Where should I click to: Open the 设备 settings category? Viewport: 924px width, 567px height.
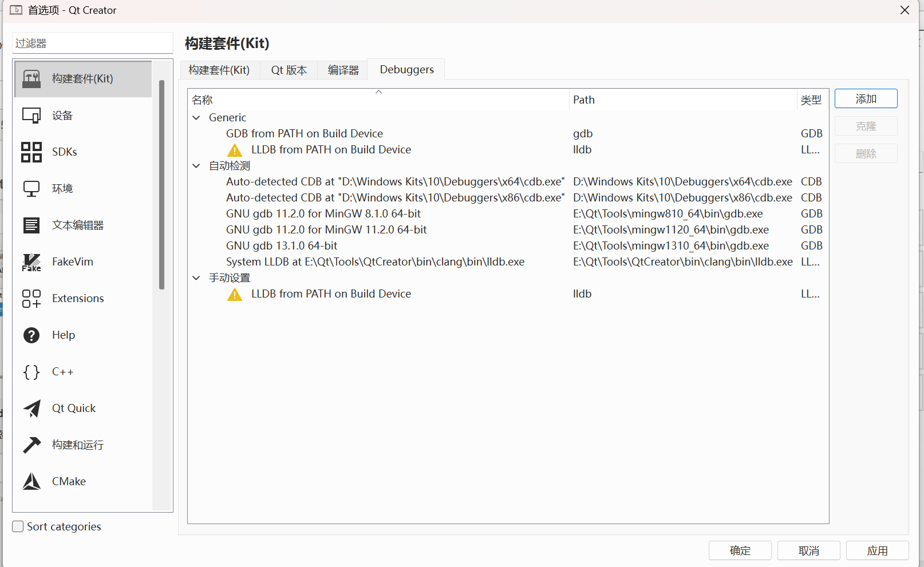click(x=83, y=116)
